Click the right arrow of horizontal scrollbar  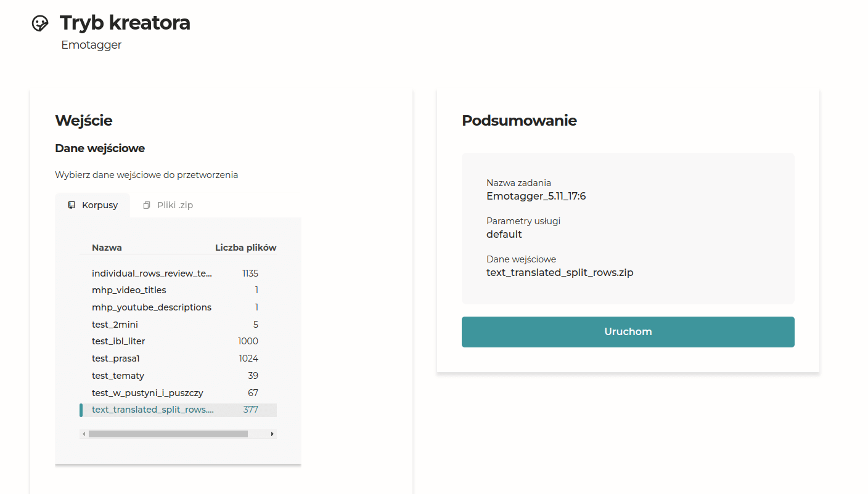[272, 434]
